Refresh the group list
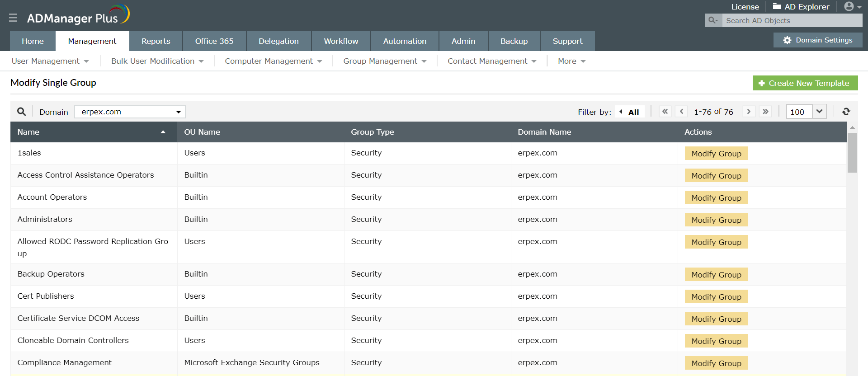This screenshot has height=376, width=868. (x=846, y=112)
